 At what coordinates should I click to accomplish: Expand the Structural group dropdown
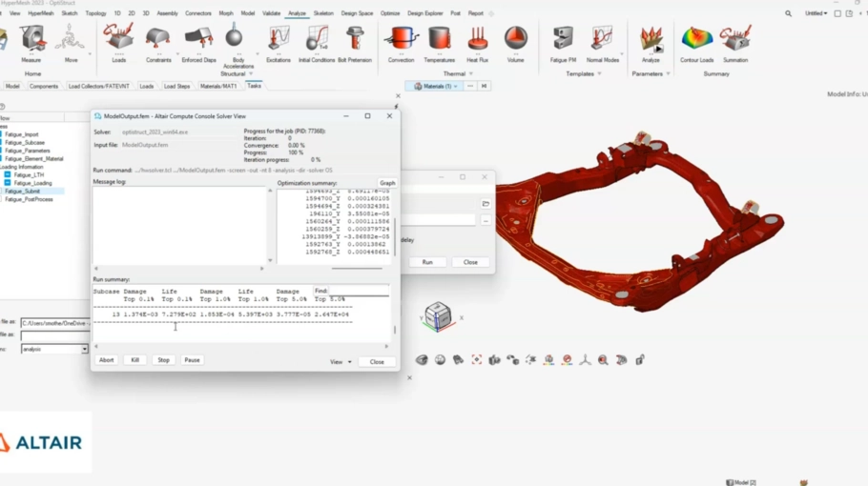tap(251, 74)
